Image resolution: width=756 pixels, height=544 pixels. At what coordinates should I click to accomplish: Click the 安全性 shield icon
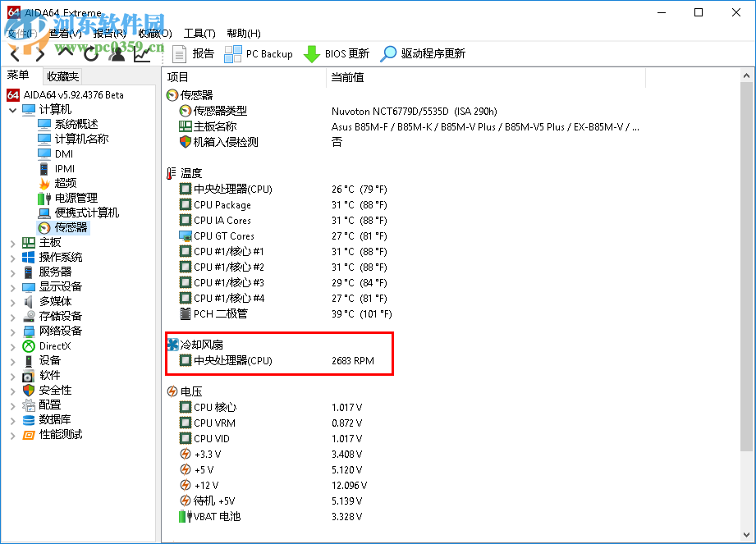point(27,390)
